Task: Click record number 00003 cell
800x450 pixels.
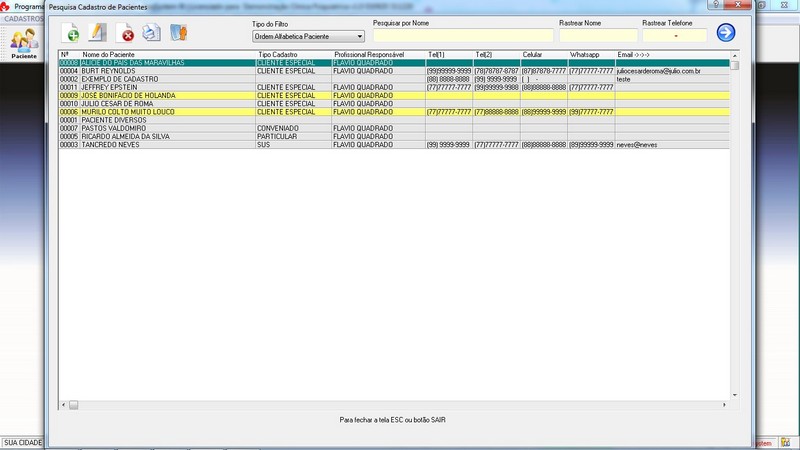Action: coord(69,144)
